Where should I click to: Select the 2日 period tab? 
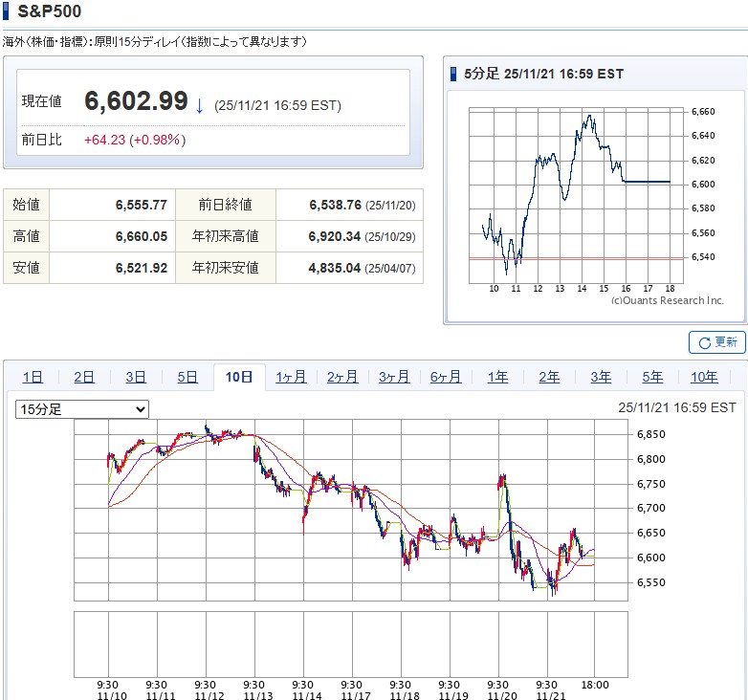pos(84,377)
